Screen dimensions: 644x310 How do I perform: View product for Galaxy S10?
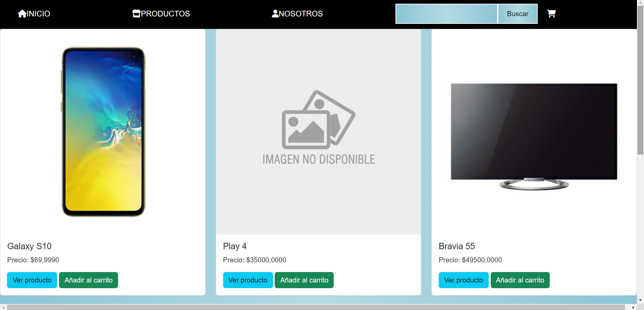pos(32,280)
